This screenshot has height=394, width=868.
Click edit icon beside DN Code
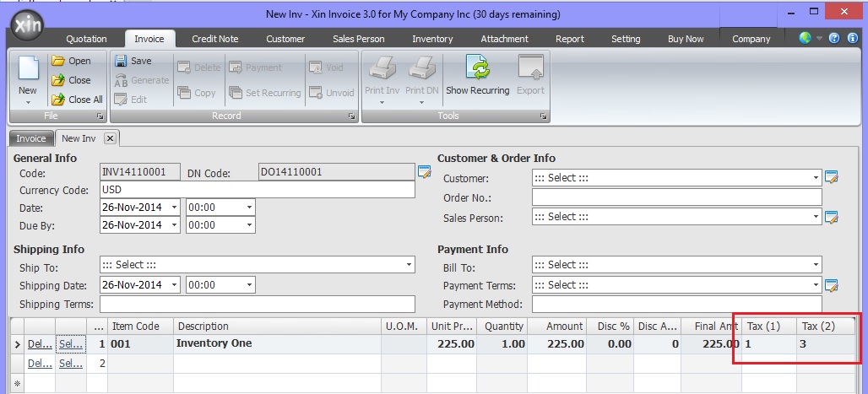(x=425, y=171)
